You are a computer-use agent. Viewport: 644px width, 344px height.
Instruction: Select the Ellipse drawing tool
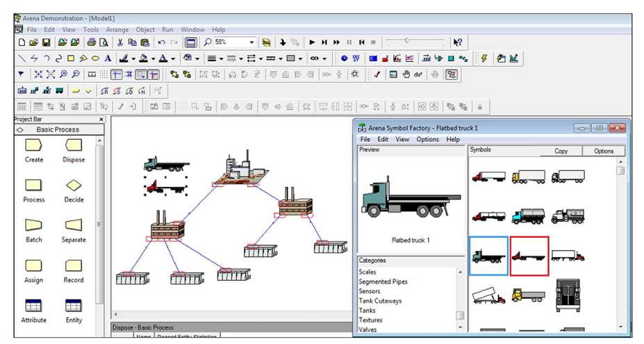click(95, 58)
